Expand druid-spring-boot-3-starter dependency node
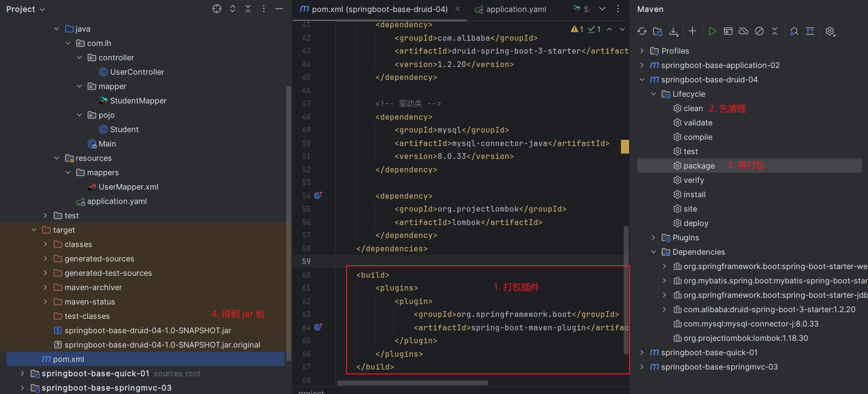 pyautogui.click(x=665, y=309)
